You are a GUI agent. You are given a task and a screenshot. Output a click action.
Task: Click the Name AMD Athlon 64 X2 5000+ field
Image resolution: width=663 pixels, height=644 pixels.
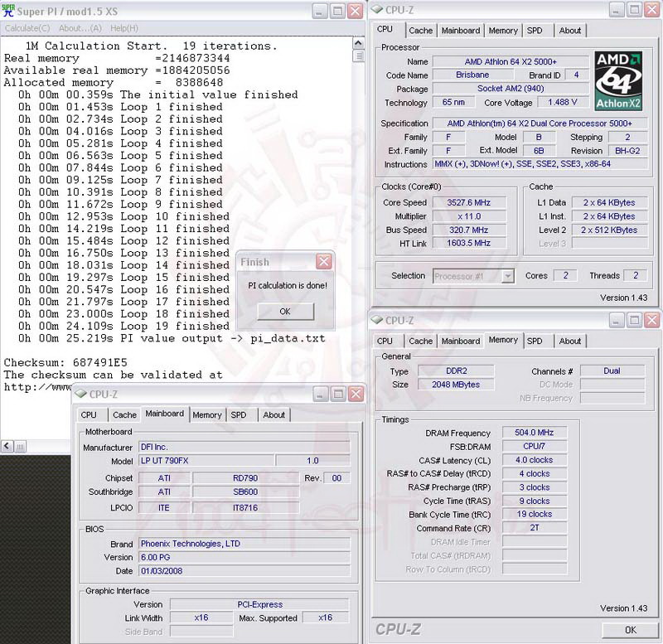511,61
